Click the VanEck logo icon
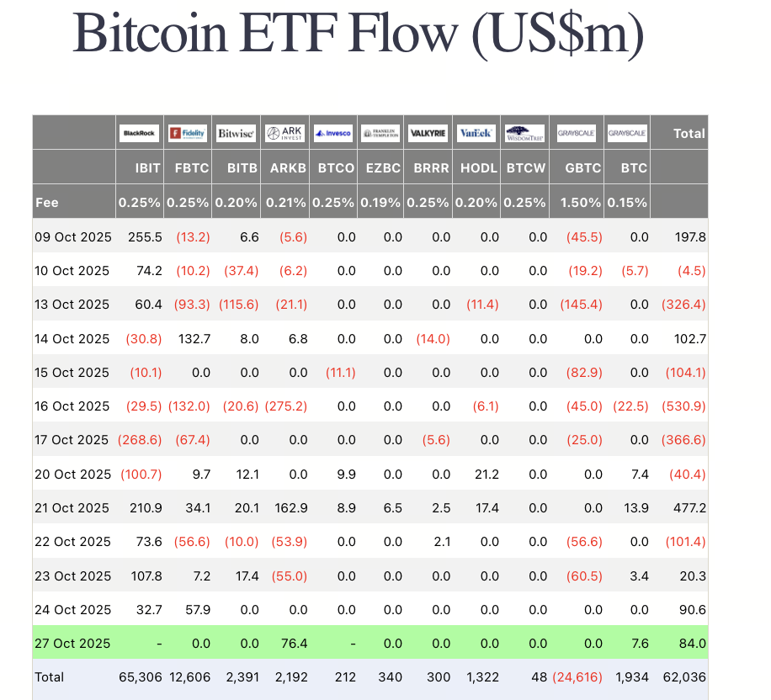The width and height of the screenshot is (771, 700). [x=476, y=133]
